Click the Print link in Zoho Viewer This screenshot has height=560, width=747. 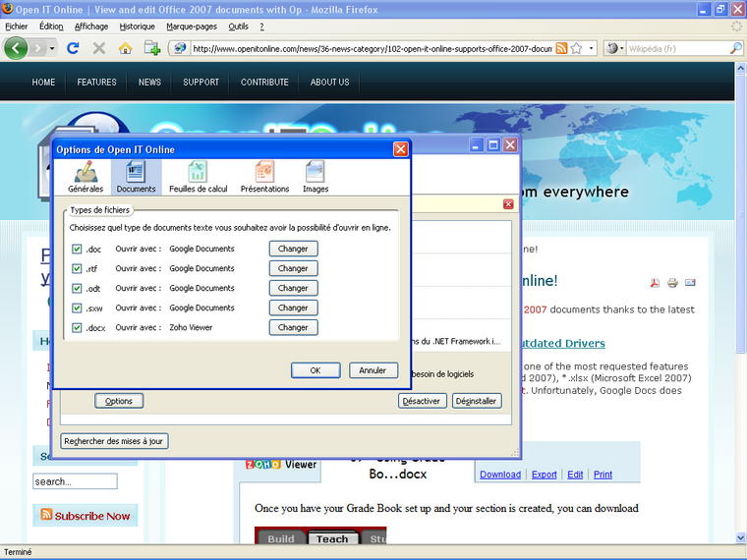[x=603, y=475]
